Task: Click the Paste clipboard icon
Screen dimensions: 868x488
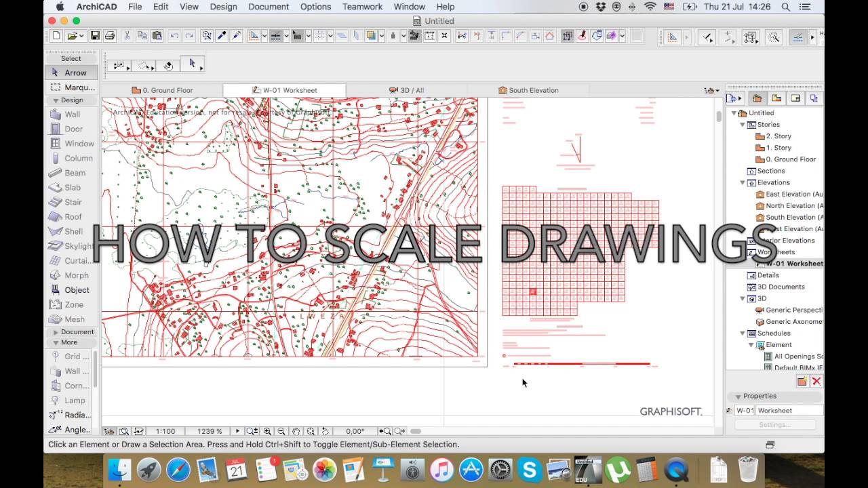Action: pos(157,36)
